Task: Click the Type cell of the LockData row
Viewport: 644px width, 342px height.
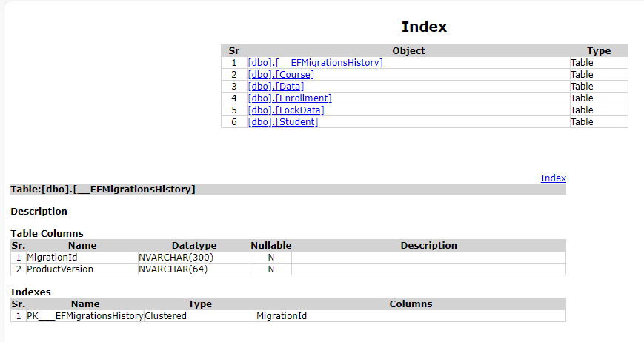Action: coord(599,110)
